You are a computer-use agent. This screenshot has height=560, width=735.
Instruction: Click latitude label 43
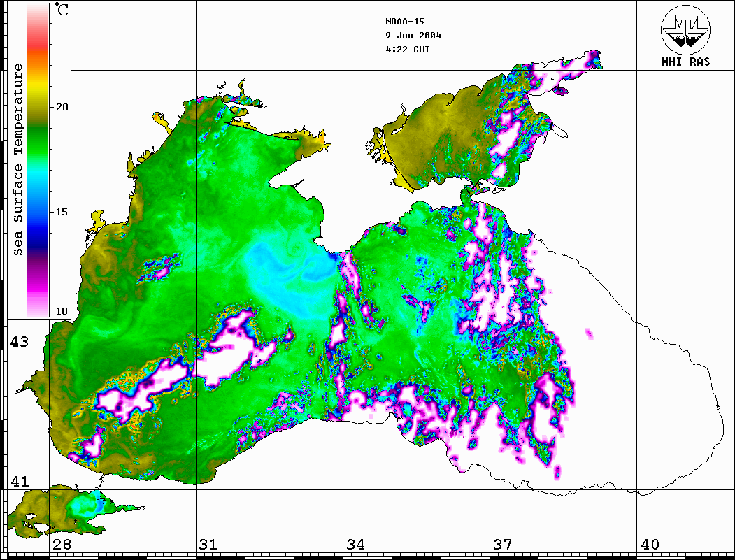click(19, 342)
